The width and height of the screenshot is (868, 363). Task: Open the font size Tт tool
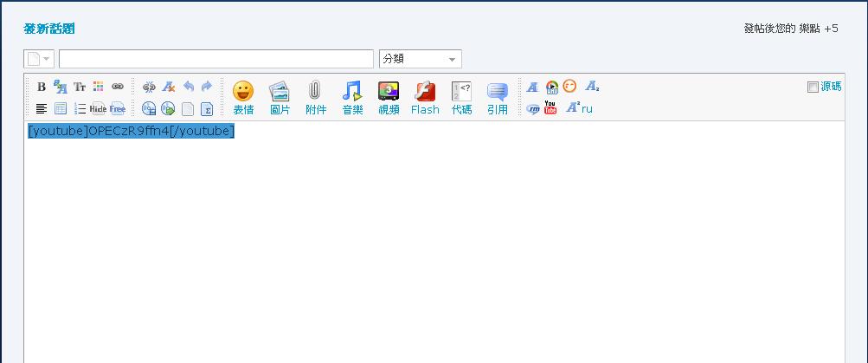[x=80, y=87]
